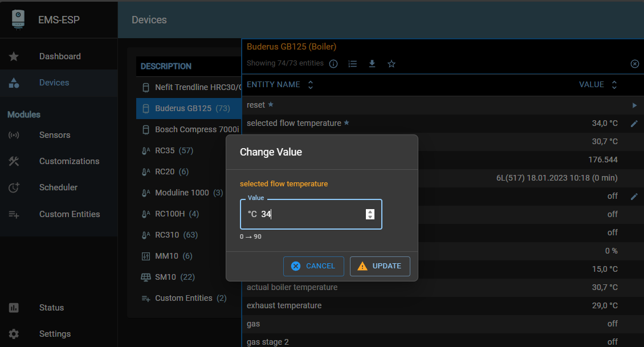
Task: Close the Buderus GB125 entity panel
Action: tap(634, 64)
